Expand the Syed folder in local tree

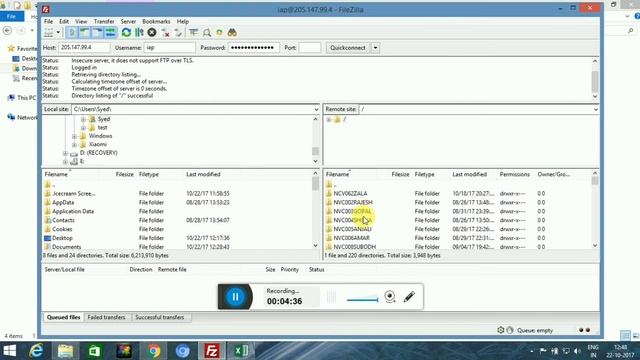[x=83, y=119]
